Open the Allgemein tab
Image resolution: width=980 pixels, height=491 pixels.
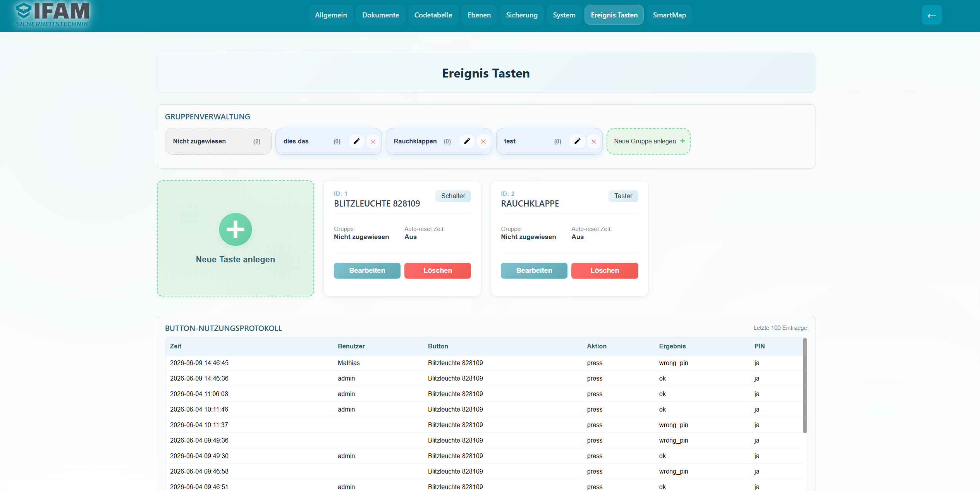[331, 15]
